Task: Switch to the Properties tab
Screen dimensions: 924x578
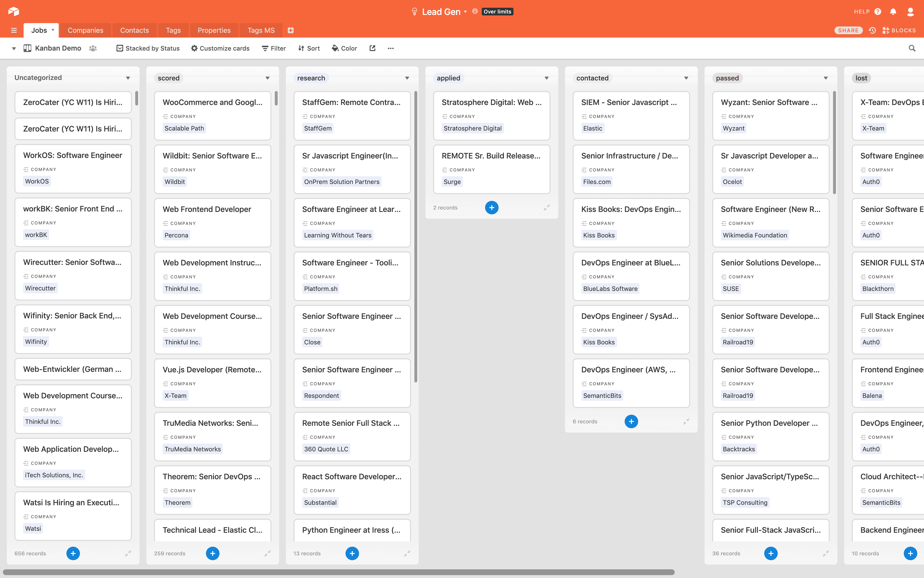Action: click(214, 30)
